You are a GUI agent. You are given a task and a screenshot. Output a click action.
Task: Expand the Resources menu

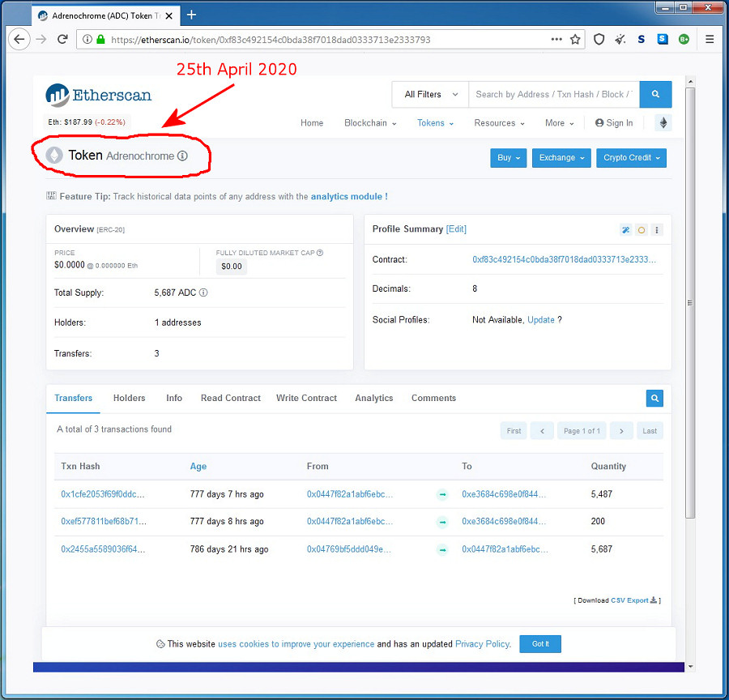pos(499,123)
